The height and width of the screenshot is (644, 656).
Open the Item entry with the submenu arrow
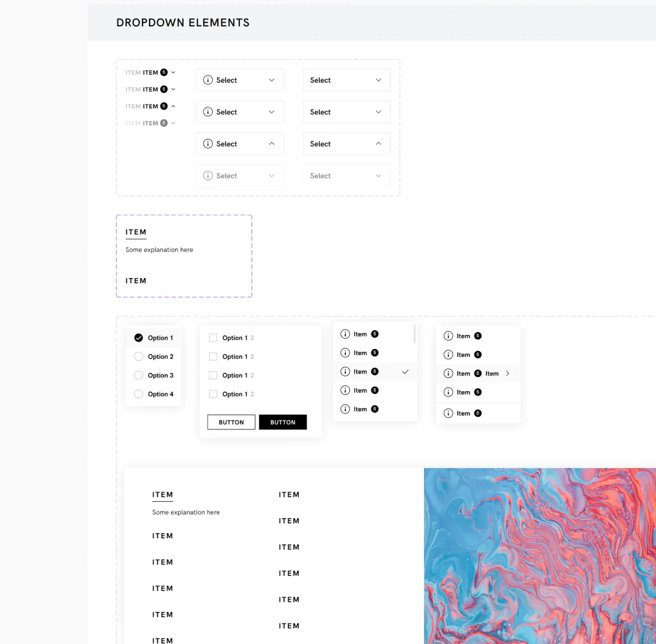coord(479,373)
